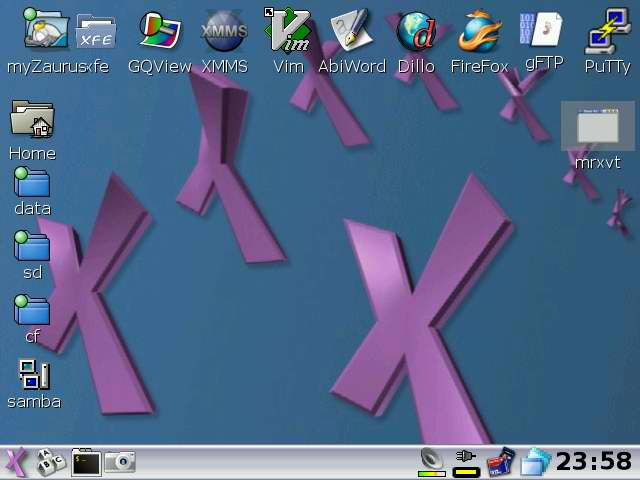Click the X start menu button
Viewport: 640px width, 480px height.
16,462
